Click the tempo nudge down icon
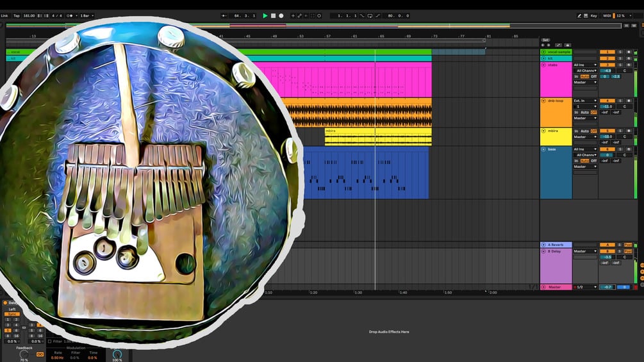 (40, 15)
